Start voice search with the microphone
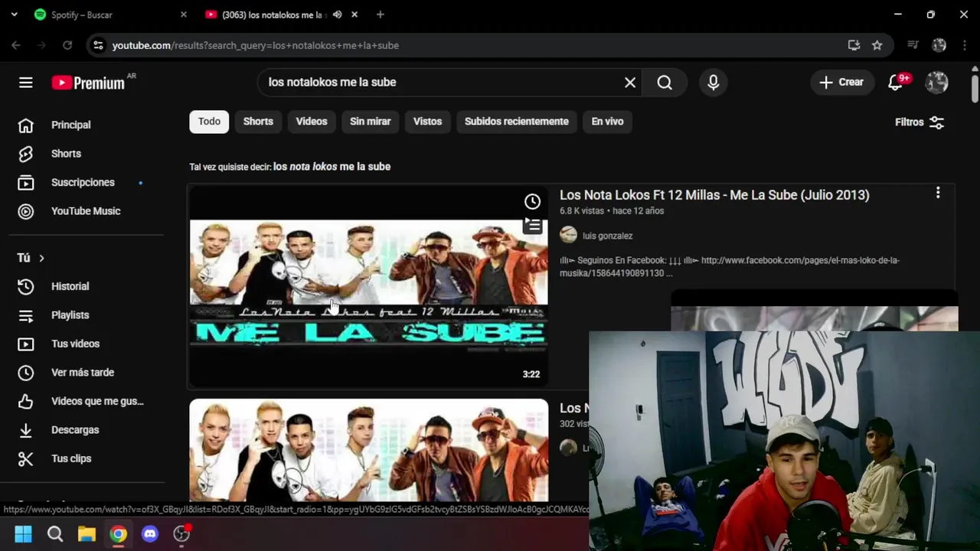 pos(714,83)
